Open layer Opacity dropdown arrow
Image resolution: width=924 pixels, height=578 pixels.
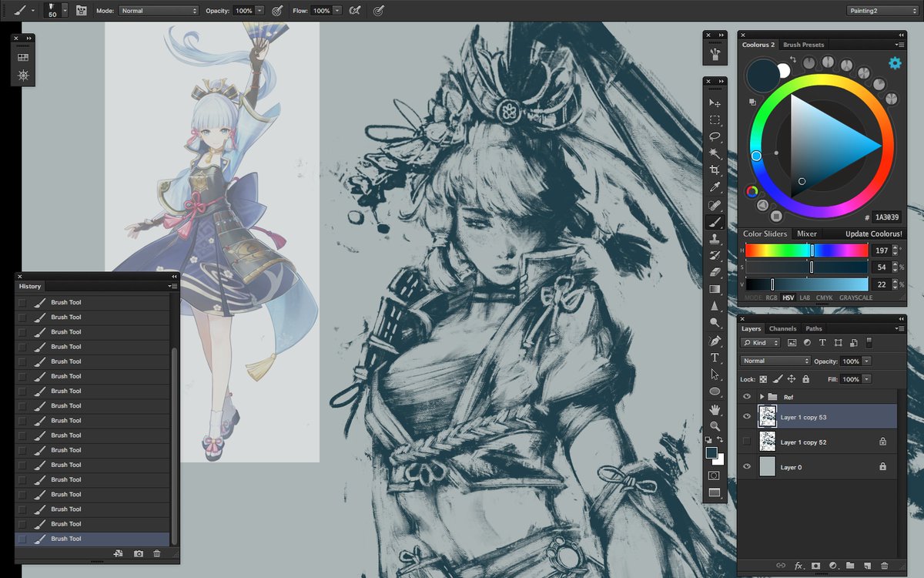click(867, 361)
